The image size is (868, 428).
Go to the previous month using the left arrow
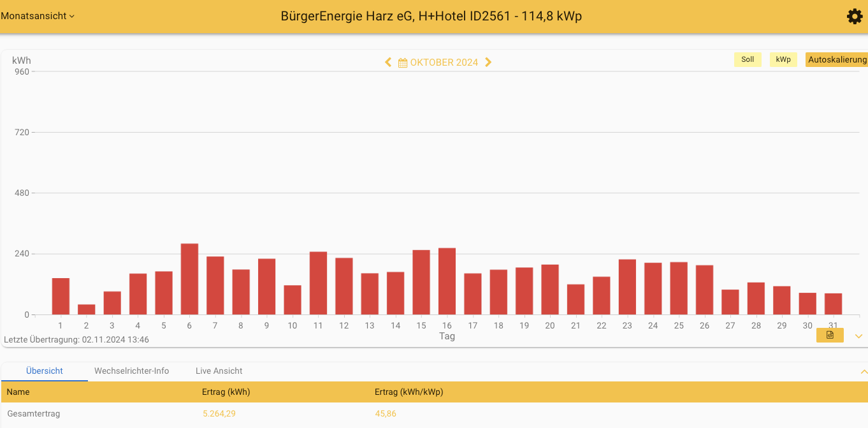[388, 62]
